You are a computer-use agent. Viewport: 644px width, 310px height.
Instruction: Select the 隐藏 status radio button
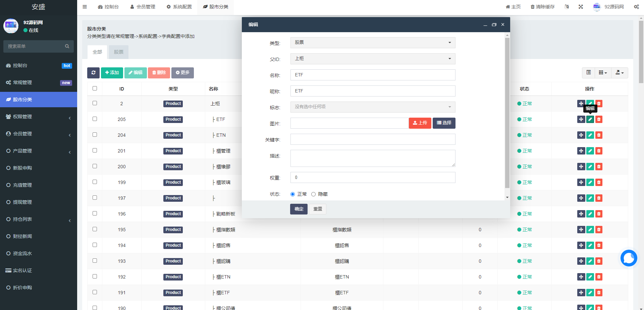click(x=313, y=194)
